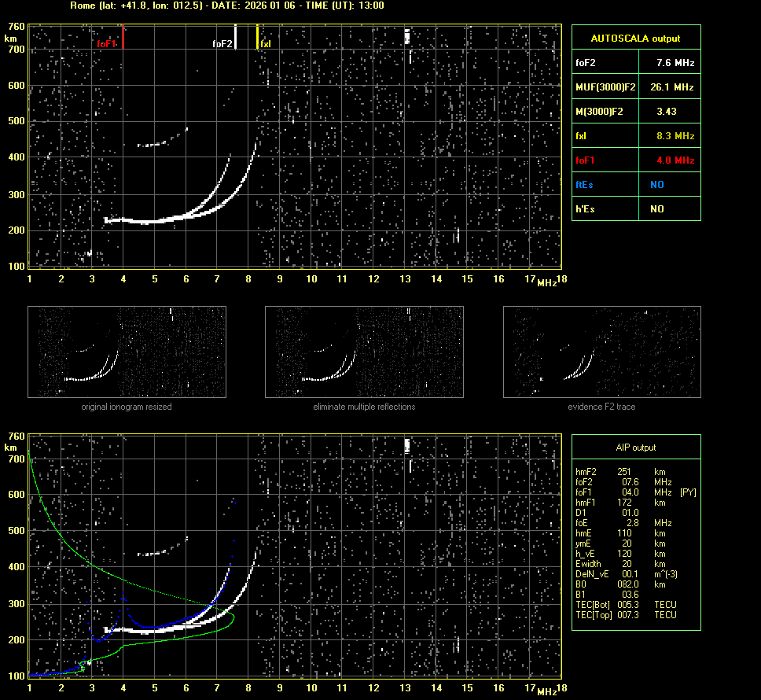761x700 pixels.
Task: Open the 'eliminate multiple reflections' thumbnail
Action: click(x=364, y=351)
